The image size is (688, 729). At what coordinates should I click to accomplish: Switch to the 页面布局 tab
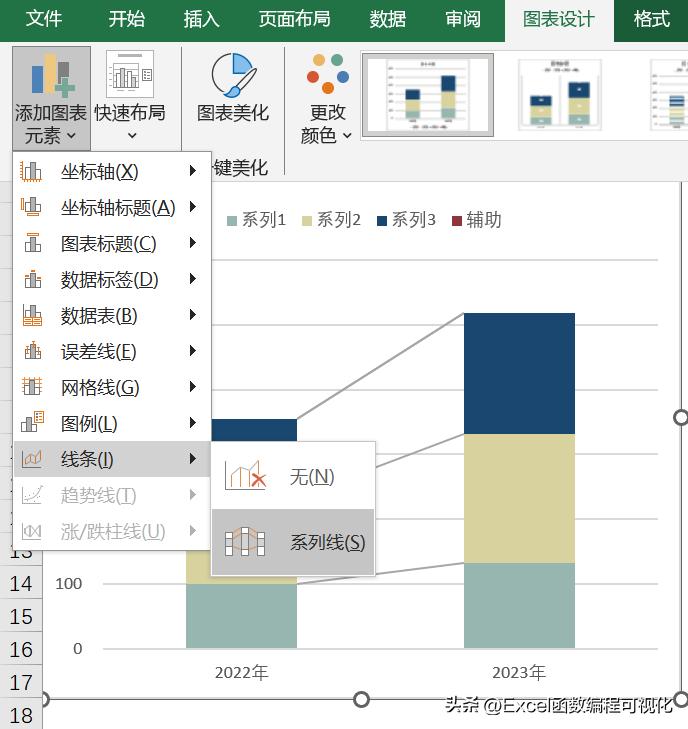295,20
